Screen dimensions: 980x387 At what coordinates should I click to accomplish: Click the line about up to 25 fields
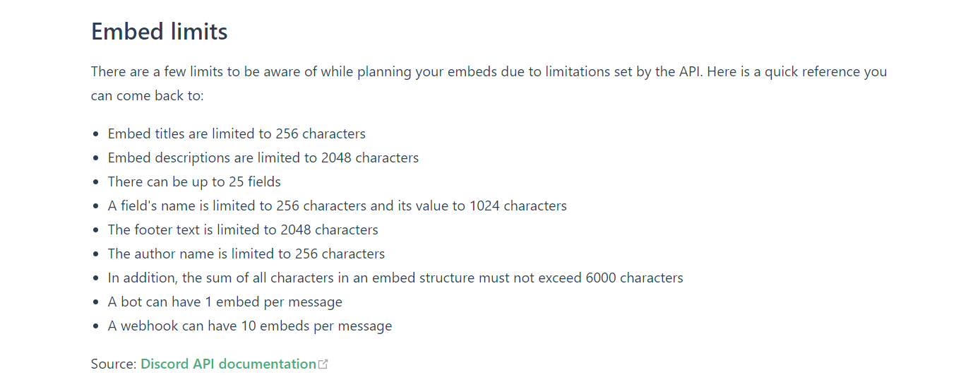194,181
